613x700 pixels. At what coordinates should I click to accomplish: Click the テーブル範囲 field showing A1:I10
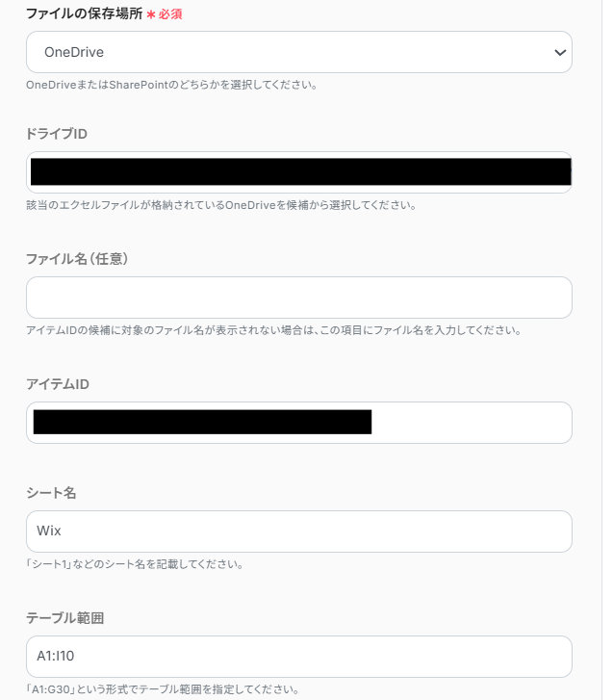(x=298, y=656)
